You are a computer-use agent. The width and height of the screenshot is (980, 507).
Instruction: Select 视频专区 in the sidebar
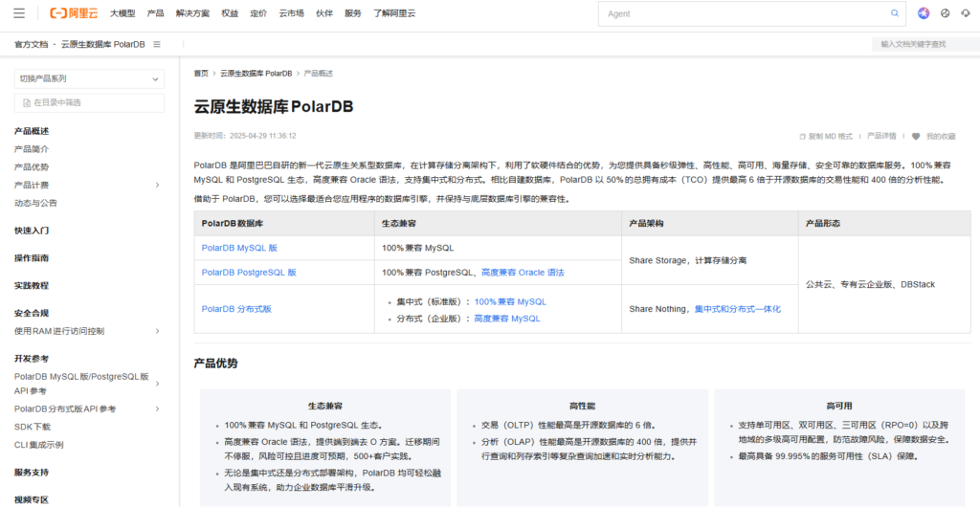click(32, 500)
